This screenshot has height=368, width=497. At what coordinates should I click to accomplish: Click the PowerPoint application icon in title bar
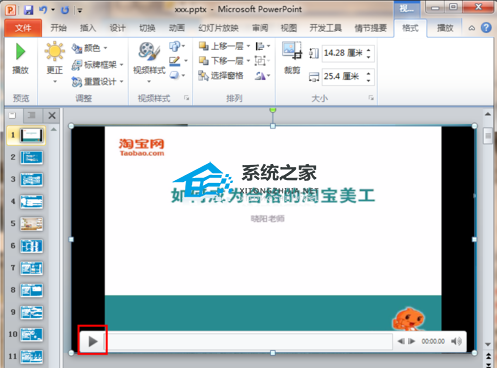11,10
